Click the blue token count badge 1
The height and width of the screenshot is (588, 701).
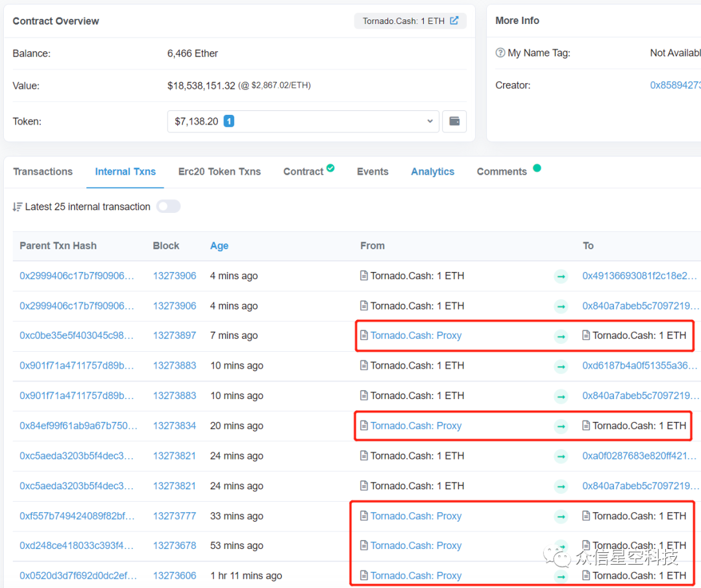pos(229,121)
